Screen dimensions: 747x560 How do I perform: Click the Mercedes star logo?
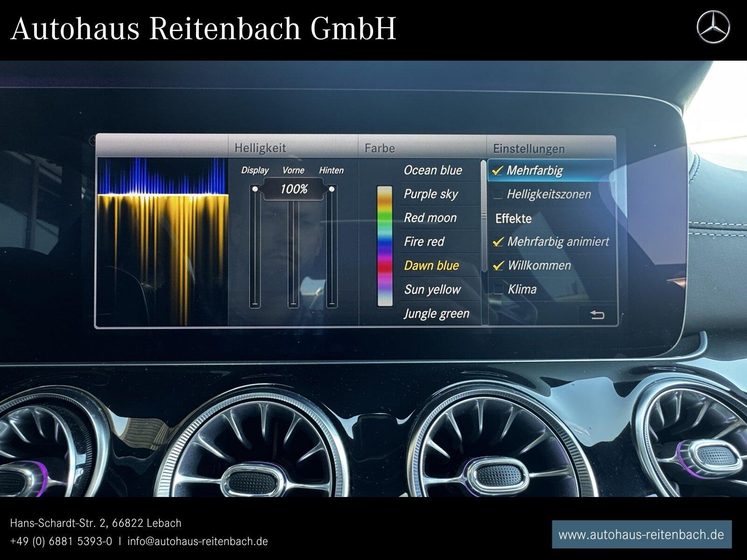coord(713,28)
